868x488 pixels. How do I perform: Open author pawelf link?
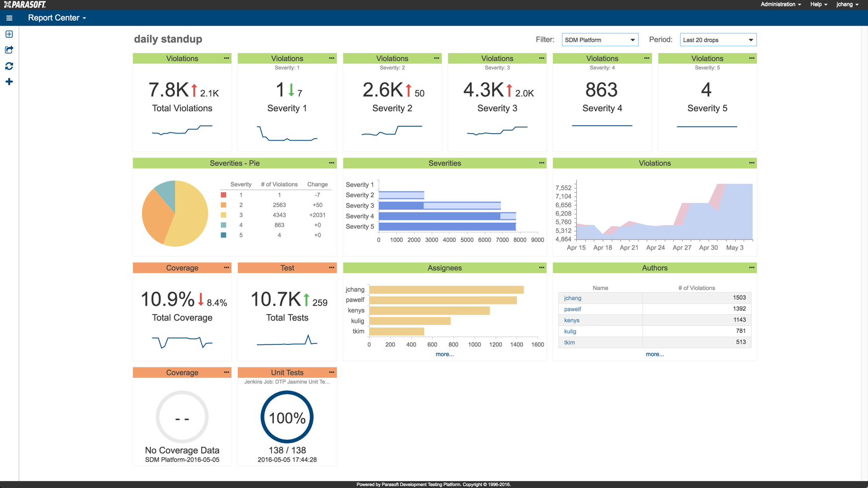click(x=572, y=309)
